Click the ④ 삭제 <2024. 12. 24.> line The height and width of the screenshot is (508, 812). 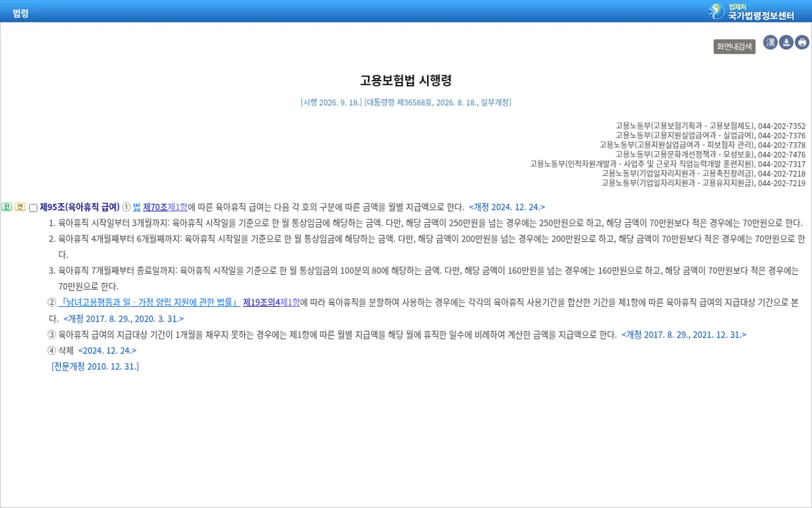(x=92, y=350)
